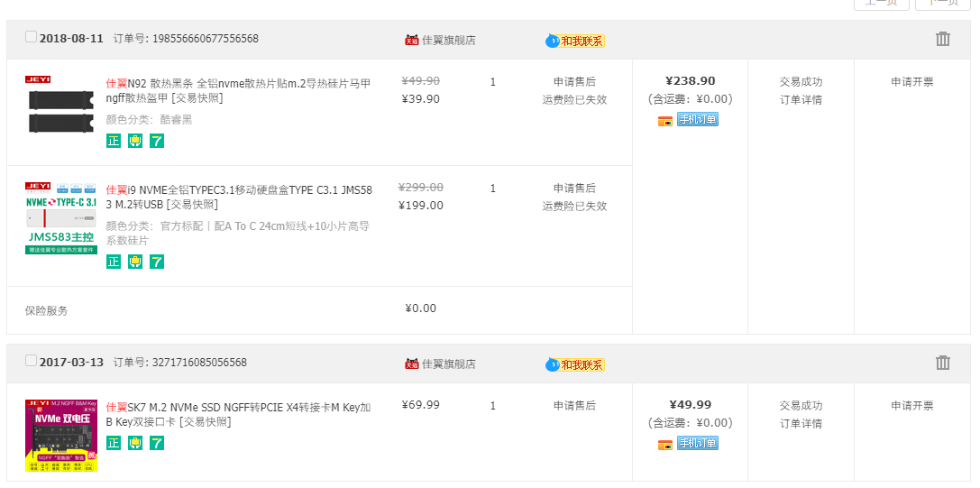Screen dimensions: 980x488
Task: Delete the 2017-03-13 order with the trash icon
Action: tap(942, 363)
